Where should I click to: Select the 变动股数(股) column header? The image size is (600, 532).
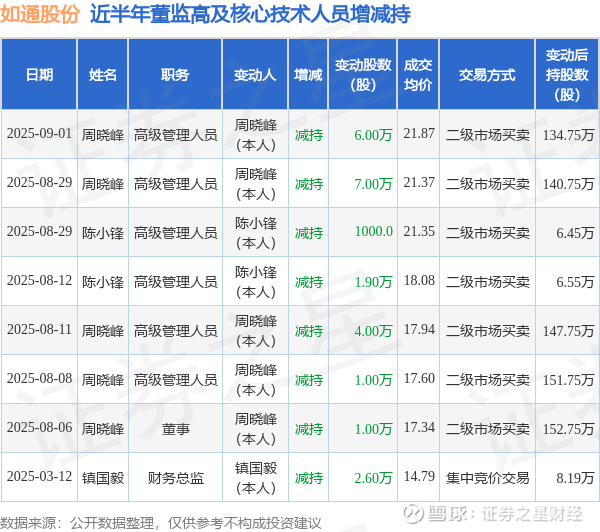363,74
